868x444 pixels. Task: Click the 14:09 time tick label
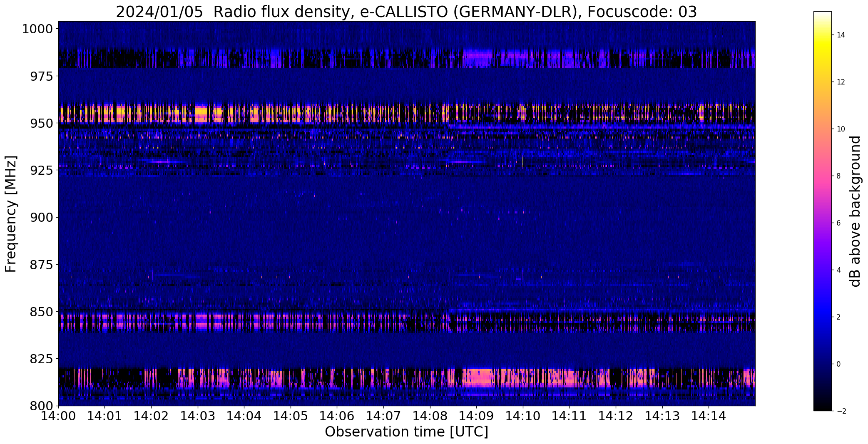point(477,416)
